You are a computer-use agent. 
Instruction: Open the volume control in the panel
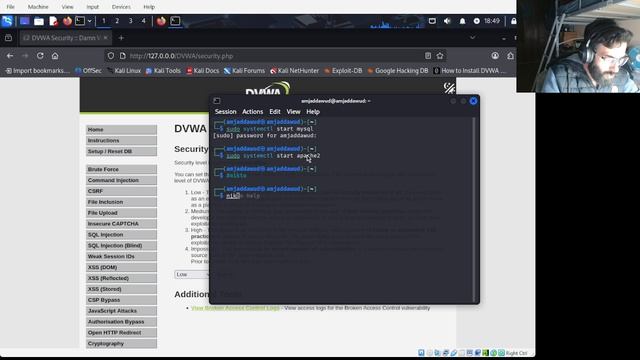coord(447,21)
